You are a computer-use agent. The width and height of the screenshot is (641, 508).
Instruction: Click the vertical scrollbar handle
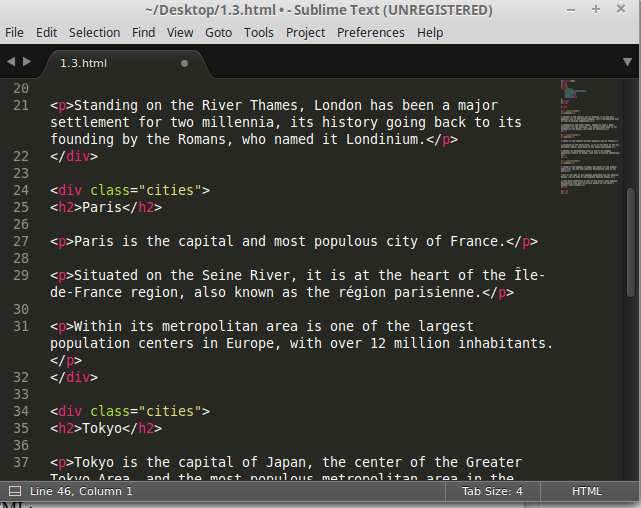click(631, 242)
